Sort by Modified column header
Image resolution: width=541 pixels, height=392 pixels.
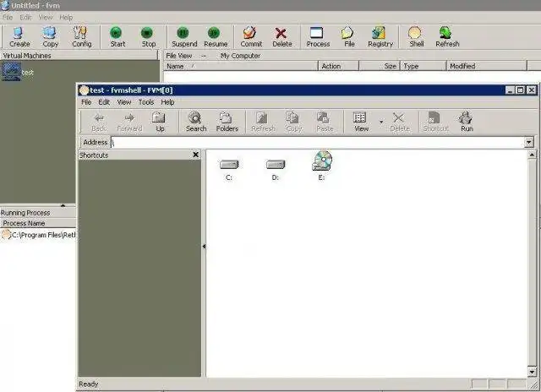487,66
